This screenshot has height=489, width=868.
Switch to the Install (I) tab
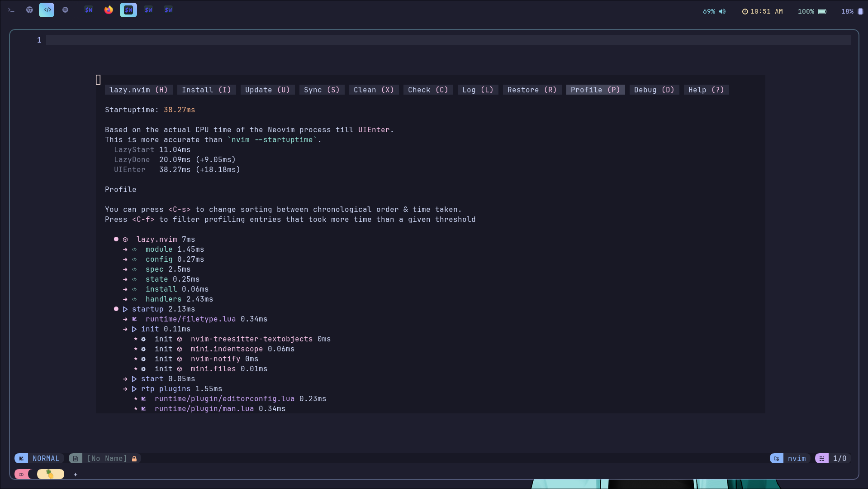point(206,90)
